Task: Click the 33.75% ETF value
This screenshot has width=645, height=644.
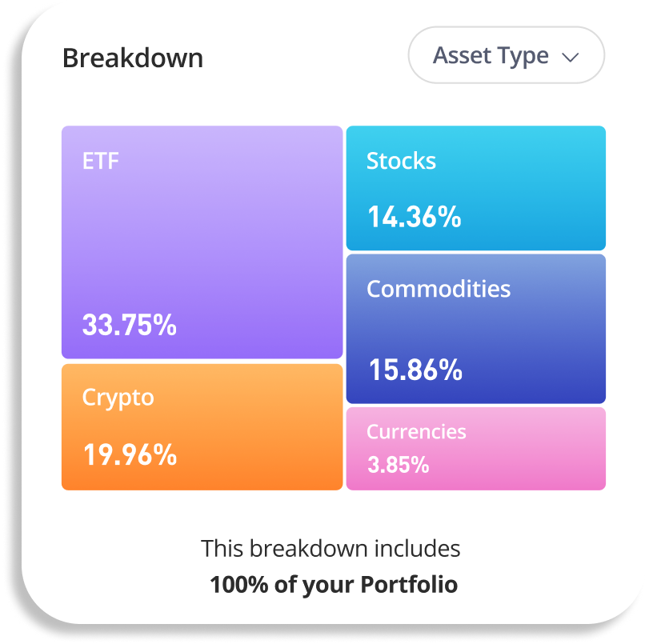Action: point(129,325)
